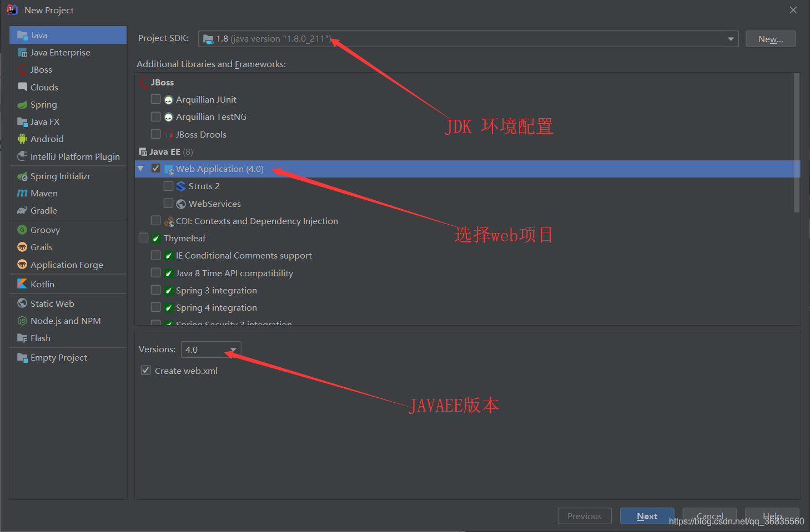The width and height of the screenshot is (810, 532).
Task: Click the Android robot icon
Action: tap(22, 139)
